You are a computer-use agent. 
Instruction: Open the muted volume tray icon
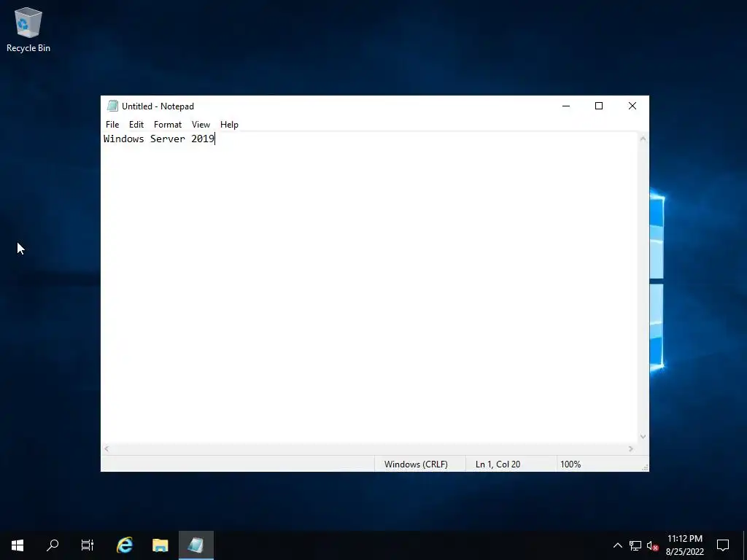[x=652, y=545]
